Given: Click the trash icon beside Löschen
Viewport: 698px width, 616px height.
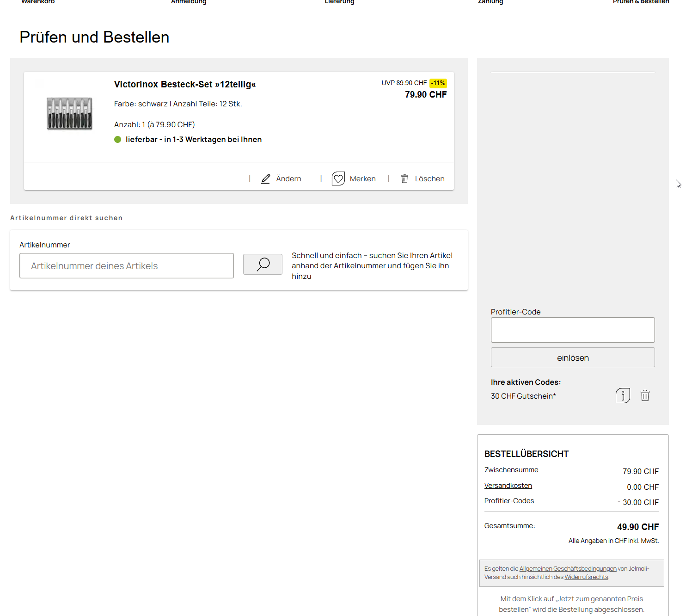Looking at the screenshot, I should coord(404,179).
